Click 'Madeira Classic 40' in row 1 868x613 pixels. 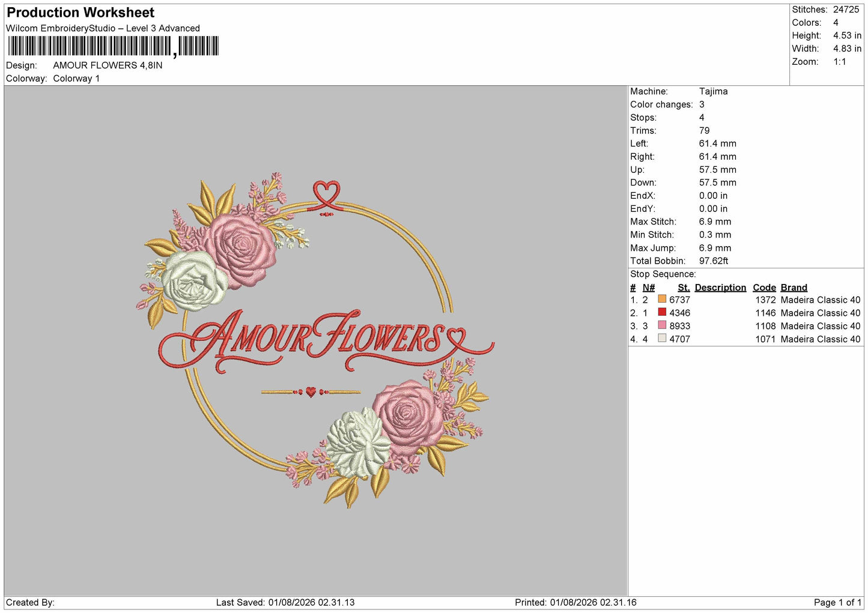(820, 300)
